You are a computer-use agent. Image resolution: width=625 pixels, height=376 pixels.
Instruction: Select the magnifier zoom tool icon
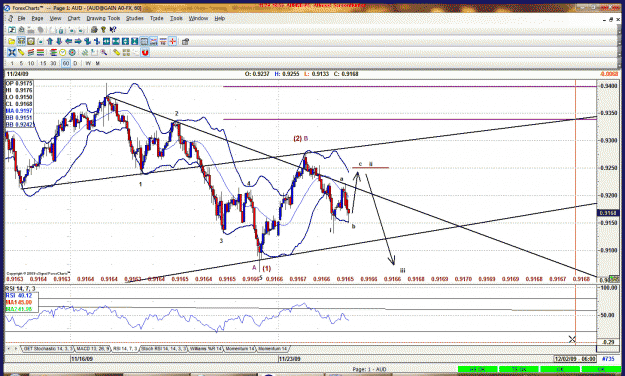104,52
